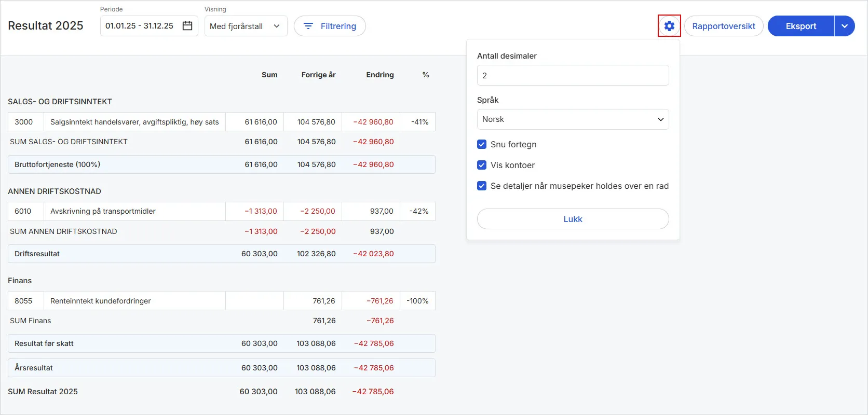The image size is (868, 415).
Task: Open the calendar date picker icon
Action: (187, 26)
